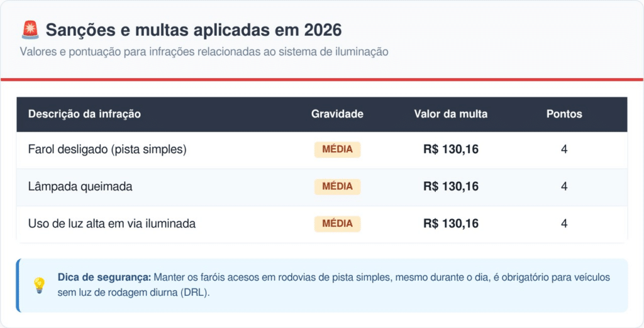The width and height of the screenshot is (644, 328).
Task: Select the "Lâmpada queimada" infraction text
Action: click(80, 186)
